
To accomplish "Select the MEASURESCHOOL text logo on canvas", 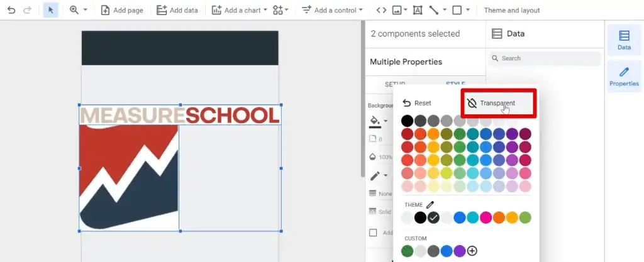I will (x=180, y=115).
